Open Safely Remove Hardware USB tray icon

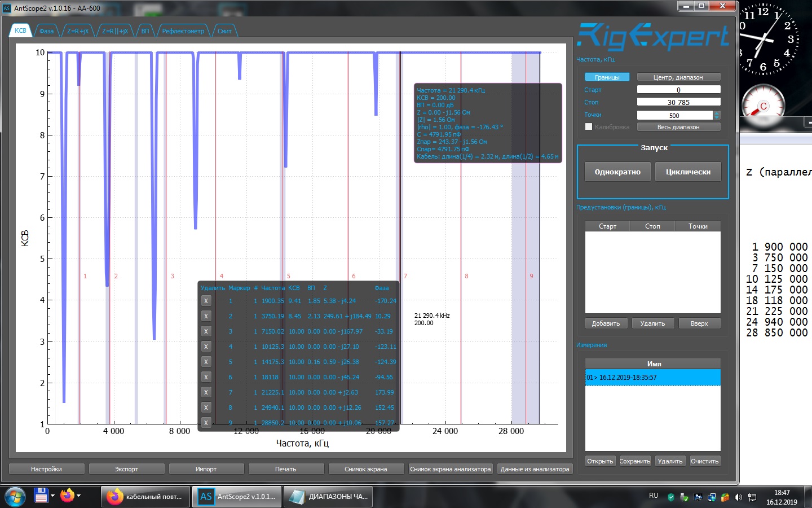click(x=684, y=497)
